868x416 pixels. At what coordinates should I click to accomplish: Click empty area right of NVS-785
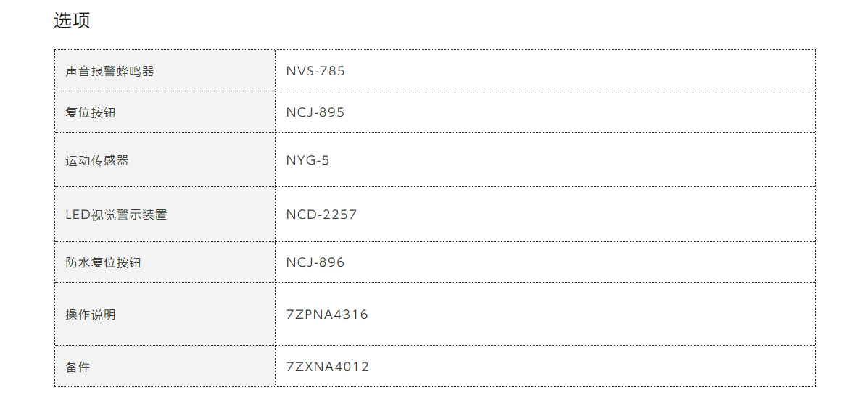coord(580,71)
